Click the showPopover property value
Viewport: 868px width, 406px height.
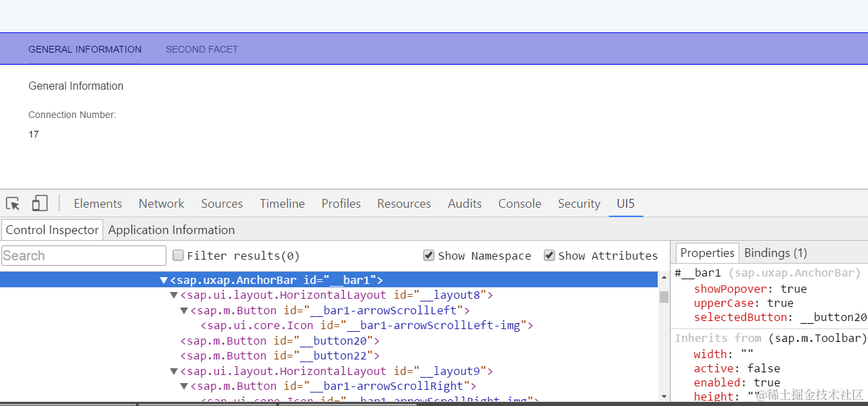coord(793,289)
